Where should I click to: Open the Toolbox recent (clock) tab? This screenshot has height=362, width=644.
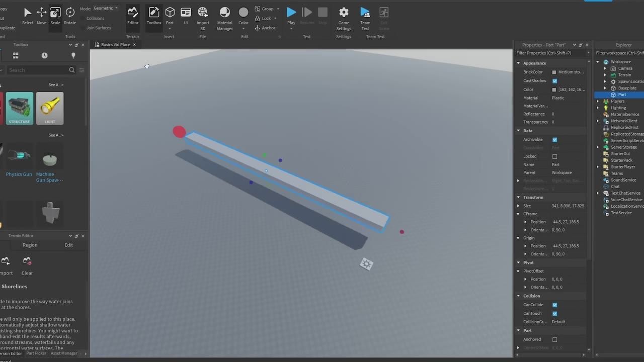(44, 55)
